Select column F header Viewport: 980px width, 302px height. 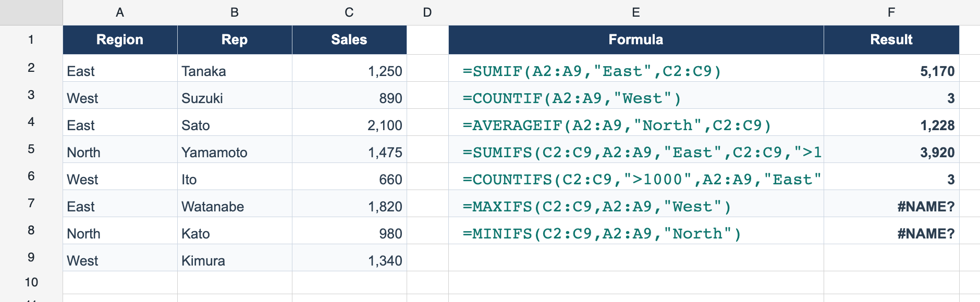tap(891, 12)
